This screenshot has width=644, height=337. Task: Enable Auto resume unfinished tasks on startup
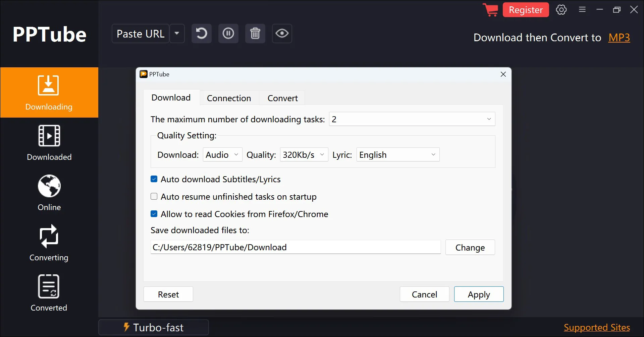pos(154,197)
